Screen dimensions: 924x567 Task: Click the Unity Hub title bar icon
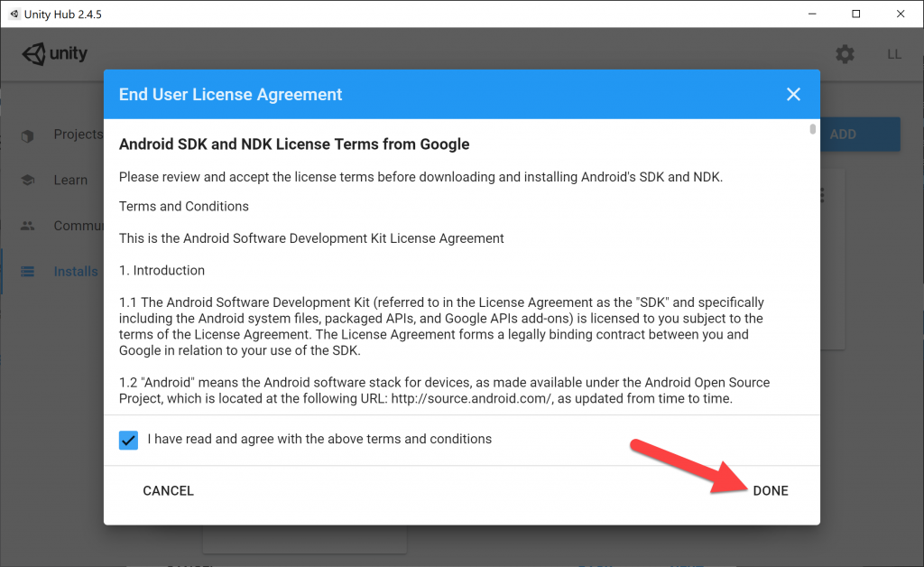tap(14, 14)
